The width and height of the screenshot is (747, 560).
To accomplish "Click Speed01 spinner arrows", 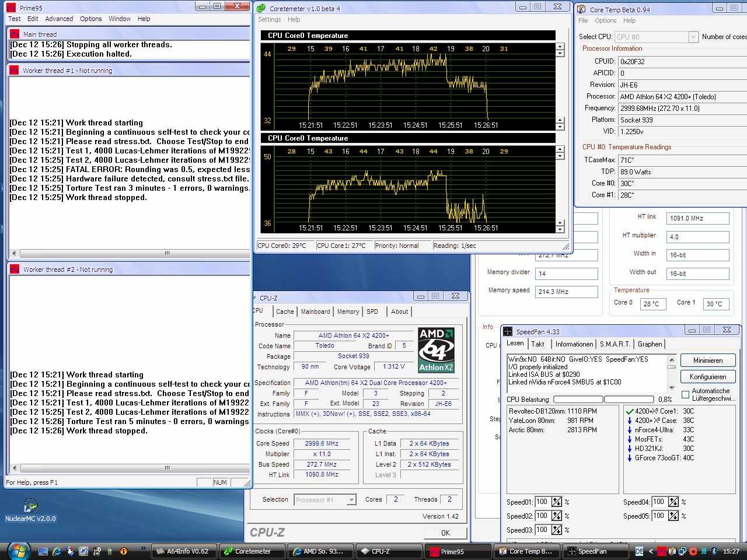I will point(557,502).
